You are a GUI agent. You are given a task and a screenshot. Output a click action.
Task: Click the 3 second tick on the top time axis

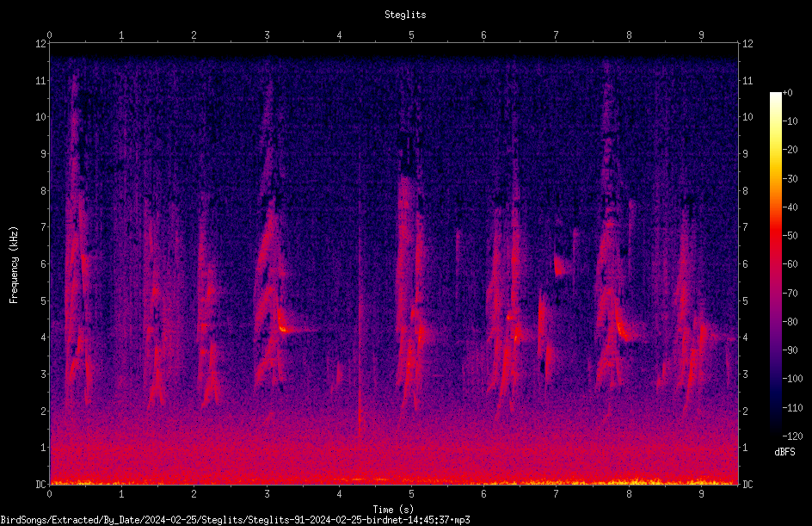(x=267, y=34)
